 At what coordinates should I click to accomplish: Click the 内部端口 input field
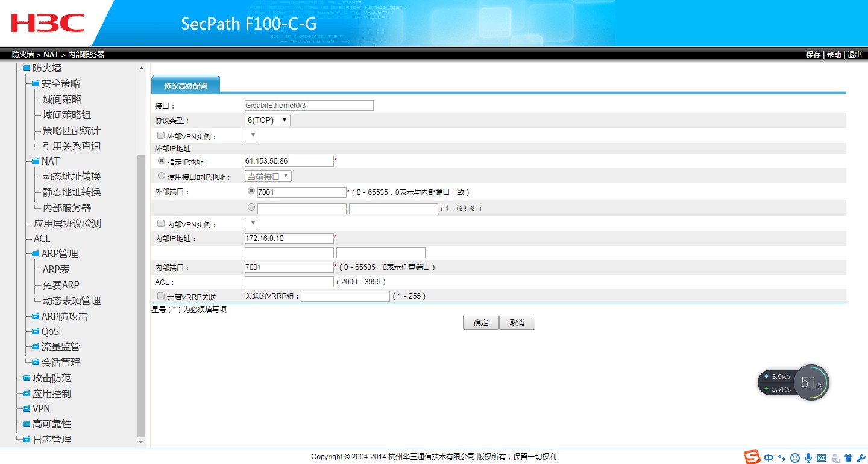click(x=289, y=267)
